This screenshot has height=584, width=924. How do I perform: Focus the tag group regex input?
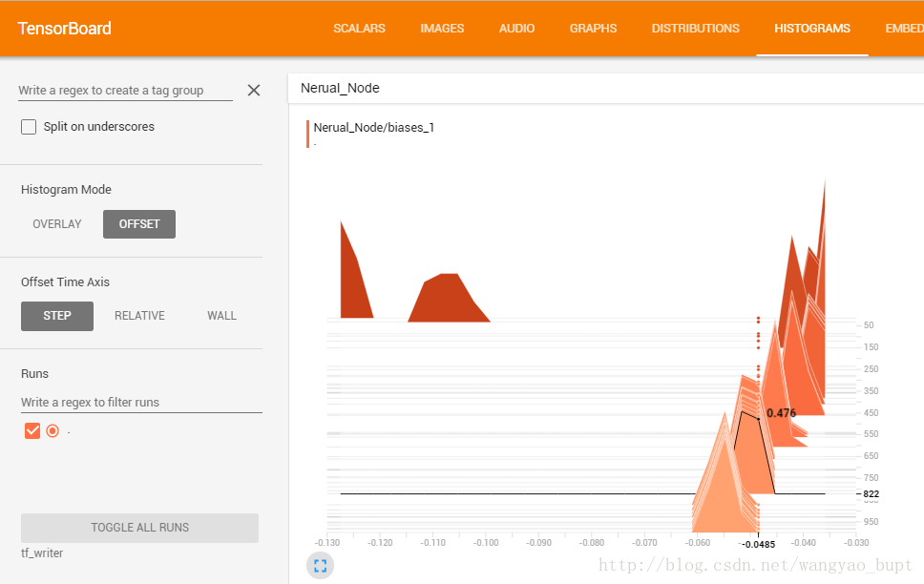click(x=125, y=90)
